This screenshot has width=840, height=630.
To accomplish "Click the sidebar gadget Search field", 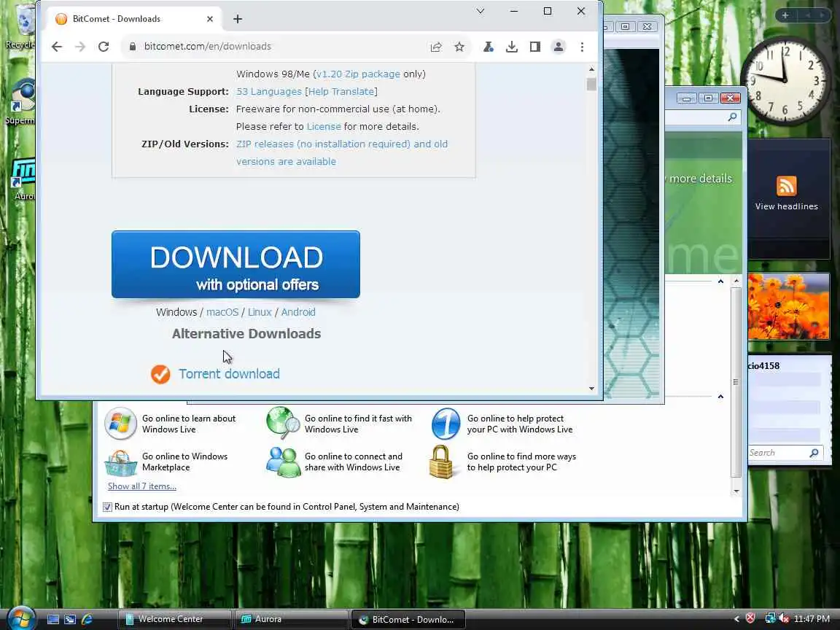I will pyautogui.click(x=778, y=453).
